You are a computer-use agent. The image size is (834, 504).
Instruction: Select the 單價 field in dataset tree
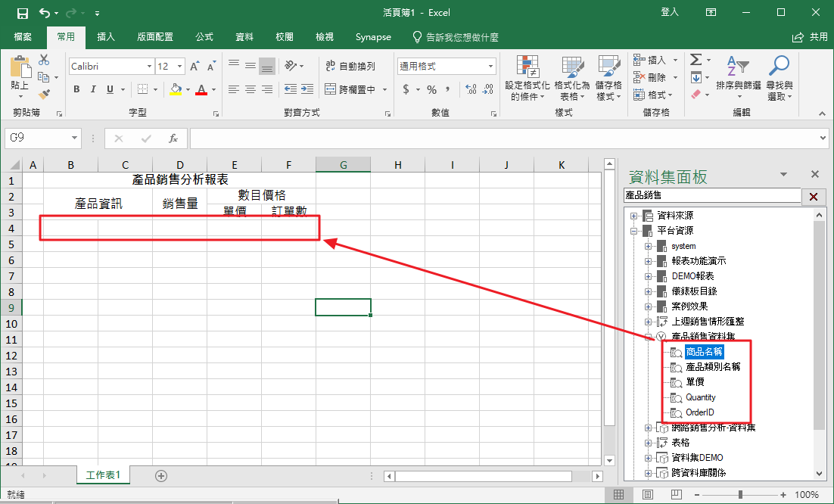click(695, 382)
